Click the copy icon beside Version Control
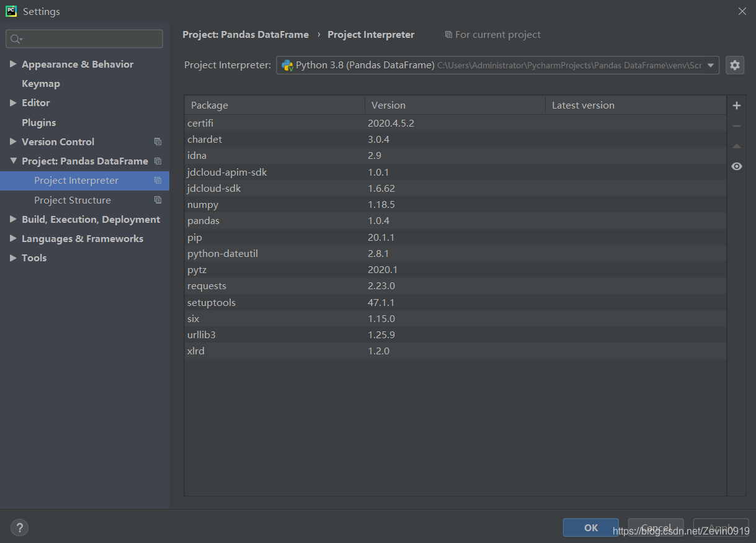 point(158,141)
